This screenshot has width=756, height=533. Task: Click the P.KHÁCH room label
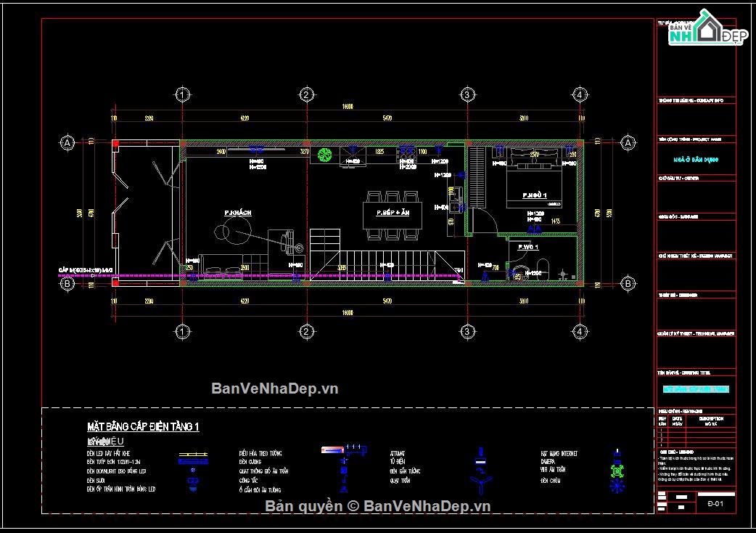pyautogui.click(x=238, y=213)
